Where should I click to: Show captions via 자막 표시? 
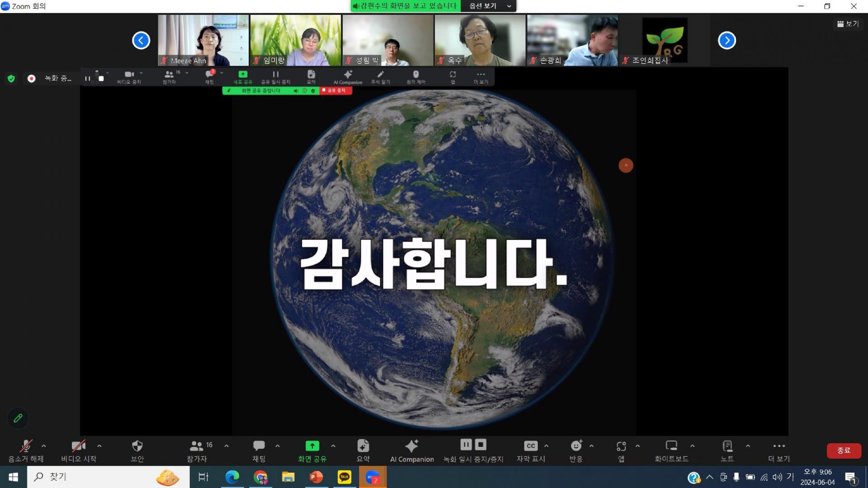[x=531, y=450]
